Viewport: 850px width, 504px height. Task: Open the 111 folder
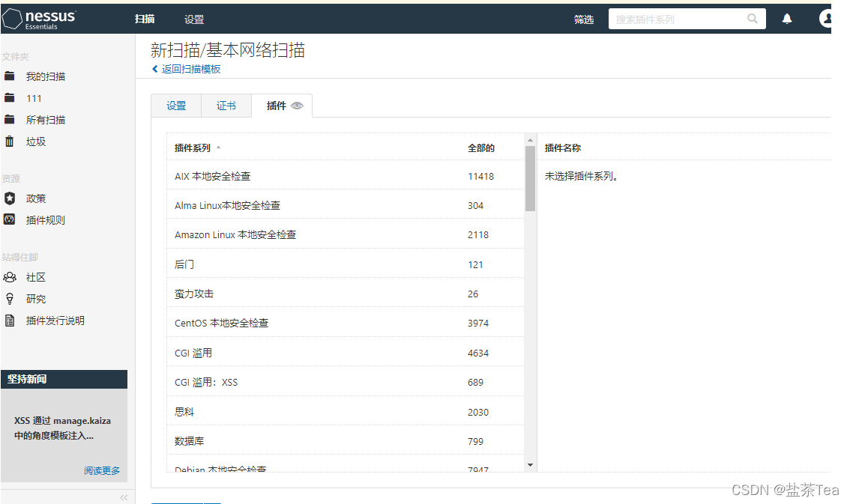pyautogui.click(x=34, y=98)
